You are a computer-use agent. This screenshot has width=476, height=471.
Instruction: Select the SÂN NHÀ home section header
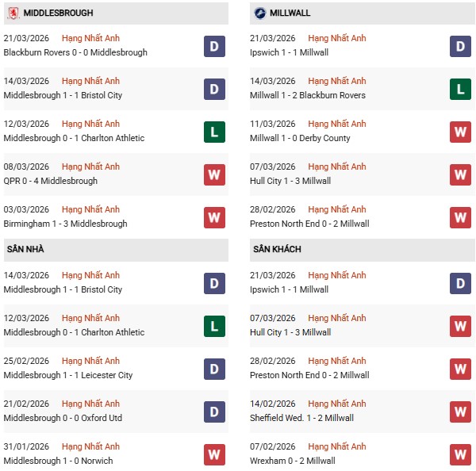point(25,250)
